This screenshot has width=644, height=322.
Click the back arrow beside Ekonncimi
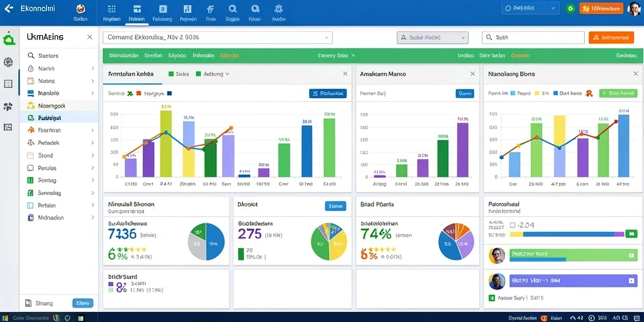pos(8,8)
